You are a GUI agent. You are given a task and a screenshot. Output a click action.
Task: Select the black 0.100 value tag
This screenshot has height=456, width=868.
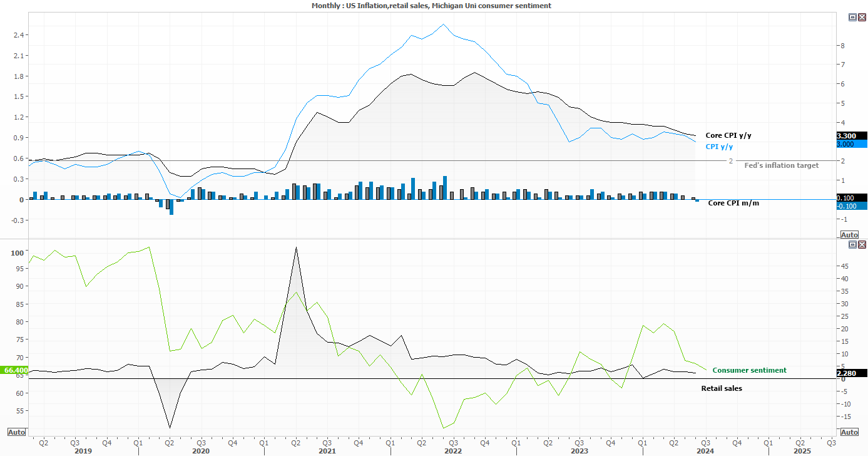pos(851,198)
